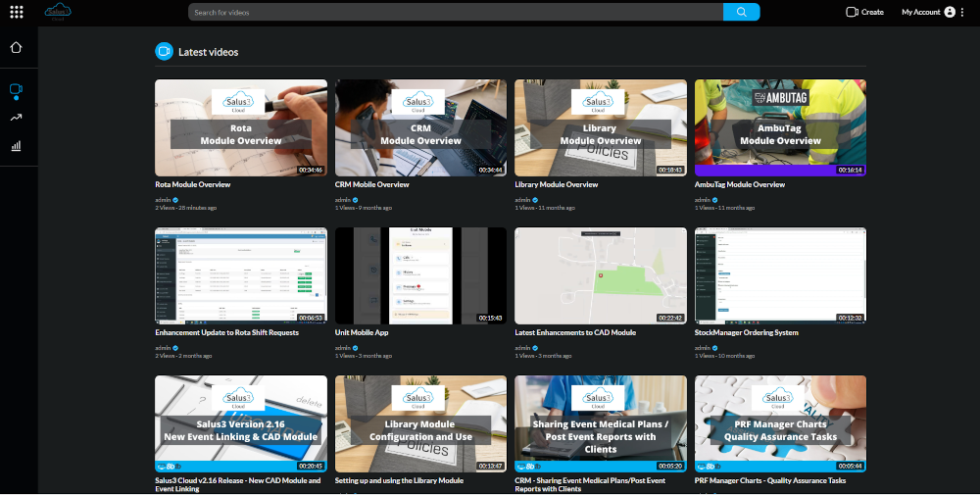Open the AmbuTag Module Overview thumbnail
The width and height of the screenshot is (980, 495).
(x=781, y=127)
